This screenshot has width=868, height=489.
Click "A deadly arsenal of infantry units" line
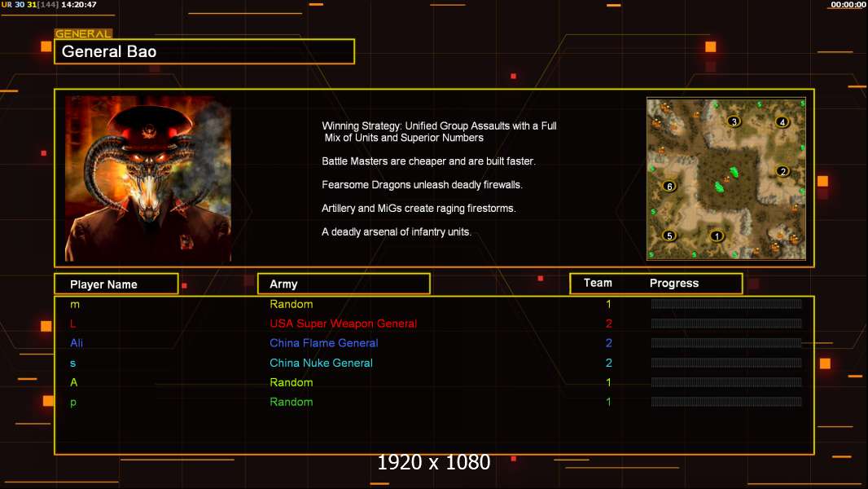click(x=397, y=231)
